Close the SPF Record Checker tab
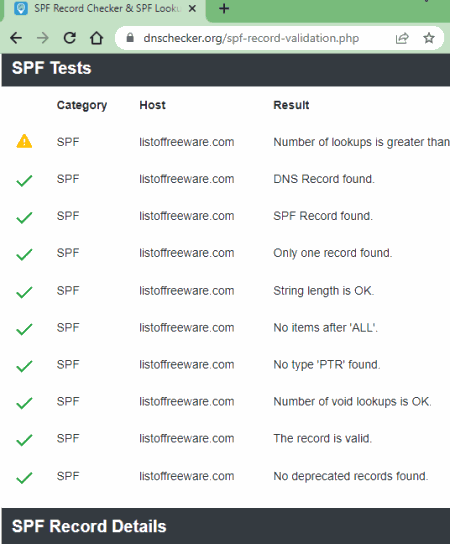 192,8
